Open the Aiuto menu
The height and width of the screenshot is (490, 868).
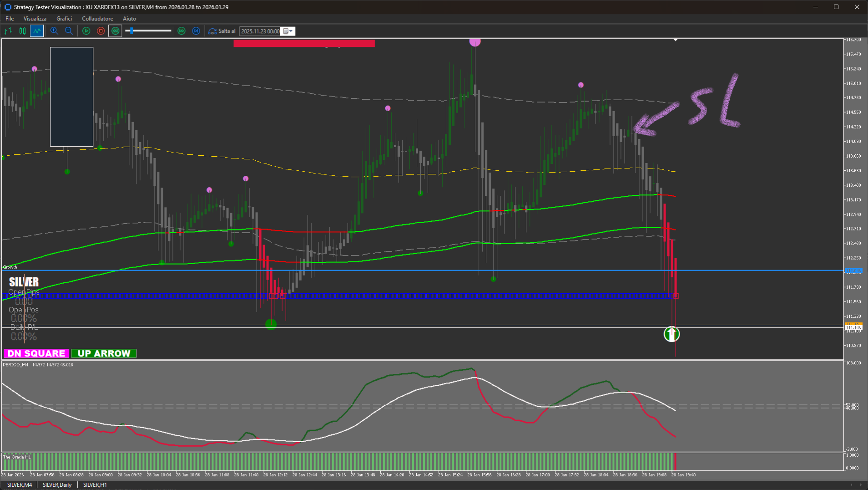129,19
